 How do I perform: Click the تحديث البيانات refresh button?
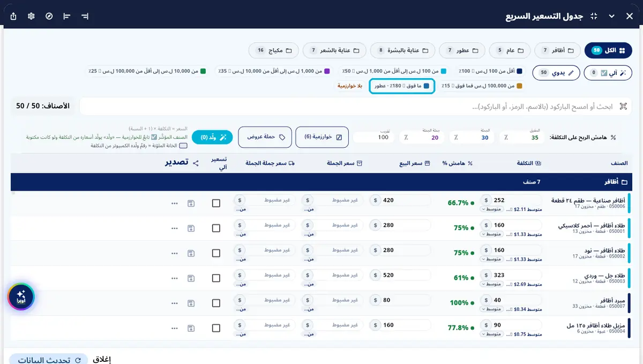(x=48, y=360)
